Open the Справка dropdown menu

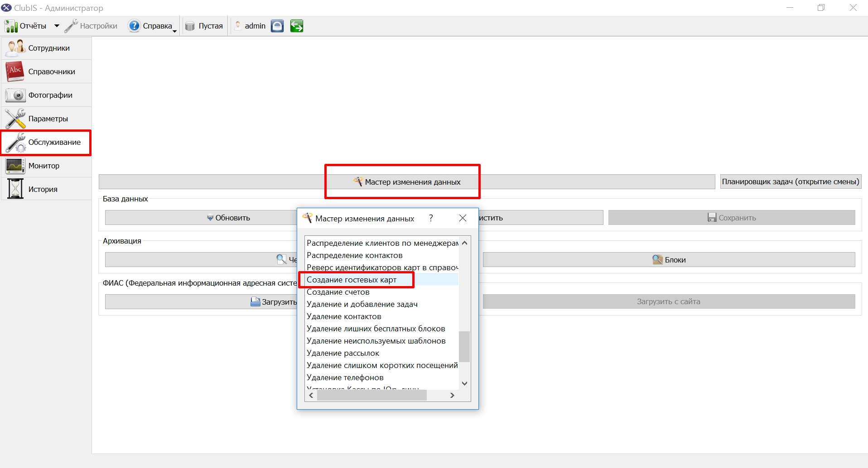click(x=152, y=26)
